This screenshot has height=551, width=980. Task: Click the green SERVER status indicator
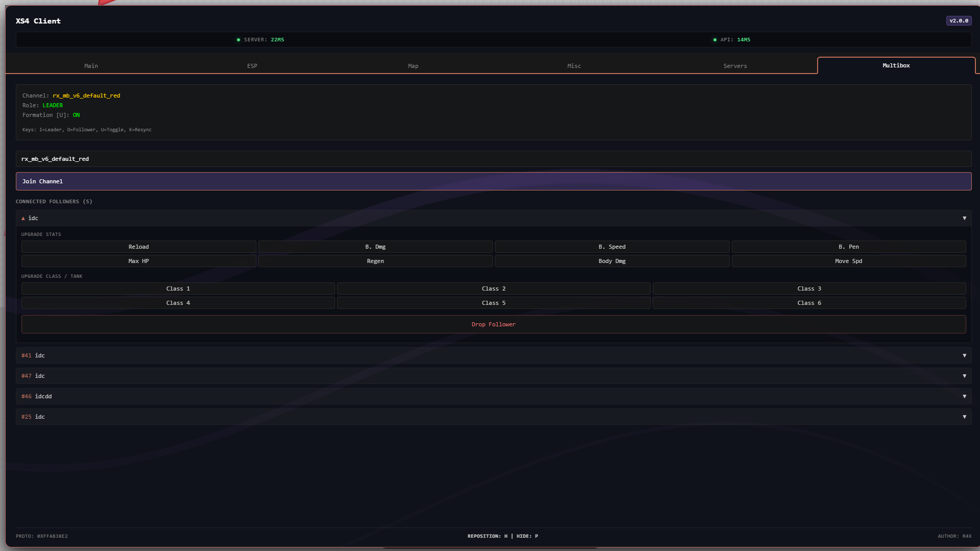(238, 39)
